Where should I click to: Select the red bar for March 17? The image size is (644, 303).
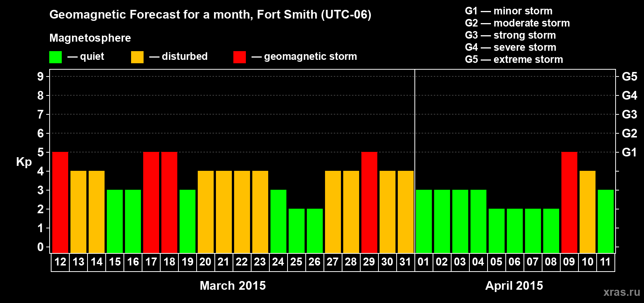[151, 203]
